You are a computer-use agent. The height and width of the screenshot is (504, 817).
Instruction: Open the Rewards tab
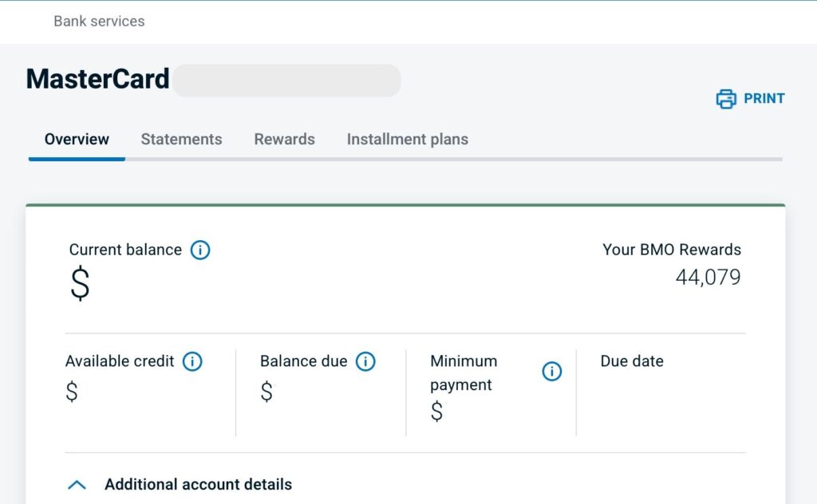[284, 140]
